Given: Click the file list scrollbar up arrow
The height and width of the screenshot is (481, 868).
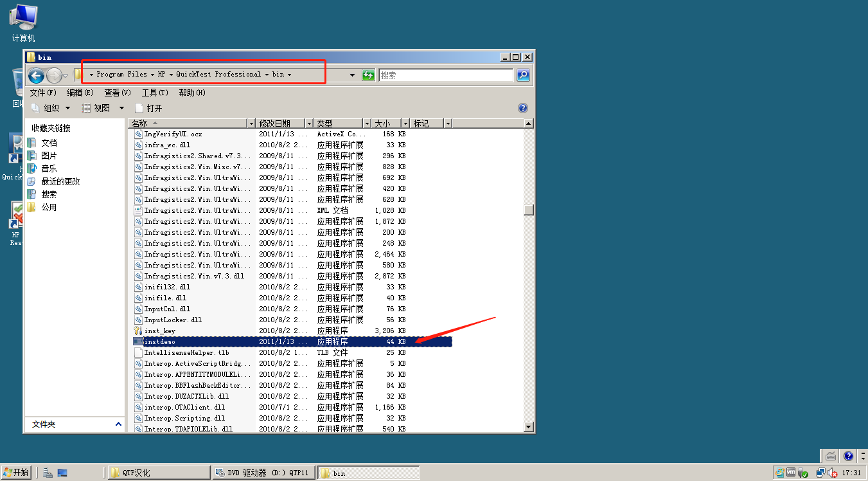Looking at the screenshot, I should (529, 123).
